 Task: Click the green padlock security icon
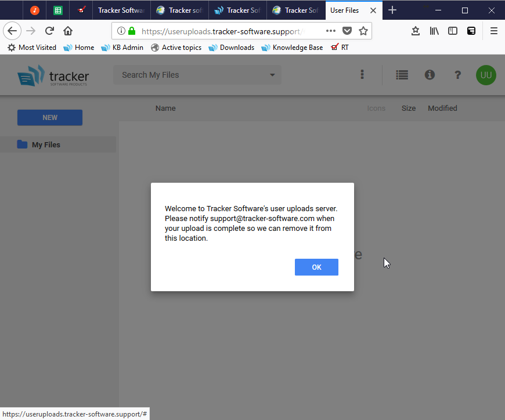132,31
